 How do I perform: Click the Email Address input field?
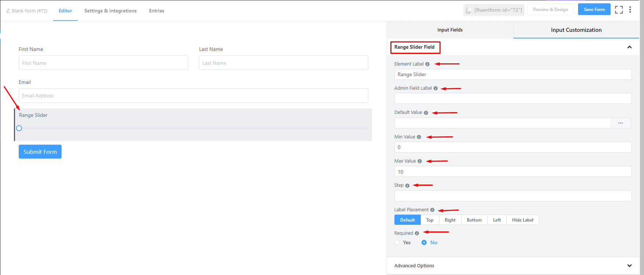pyautogui.click(x=193, y=96)
